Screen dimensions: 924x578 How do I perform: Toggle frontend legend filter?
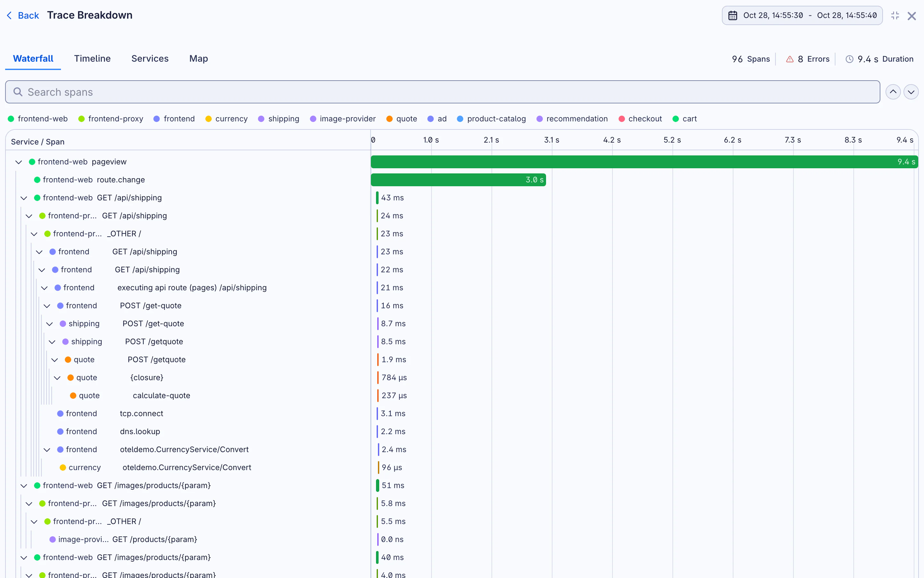(174, 118)
